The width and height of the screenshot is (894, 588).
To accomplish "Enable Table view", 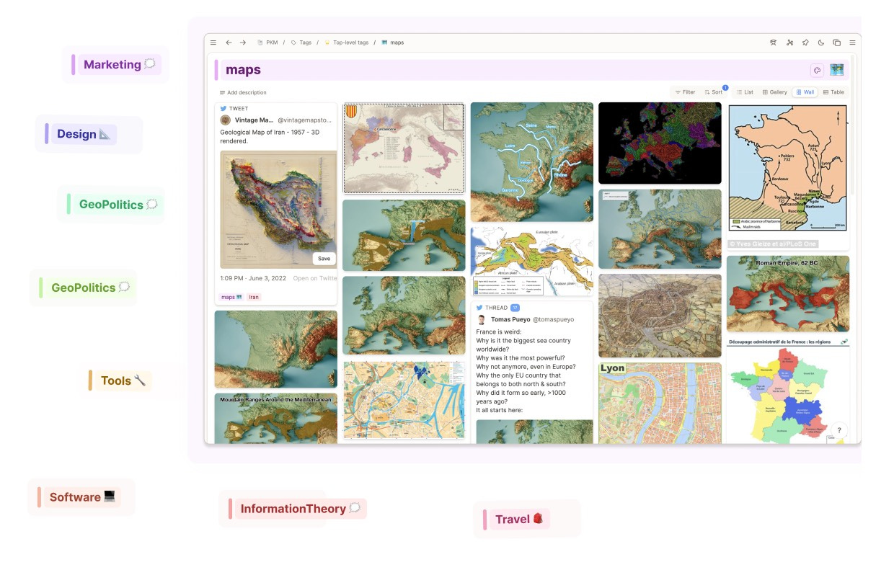I will 834,92.
